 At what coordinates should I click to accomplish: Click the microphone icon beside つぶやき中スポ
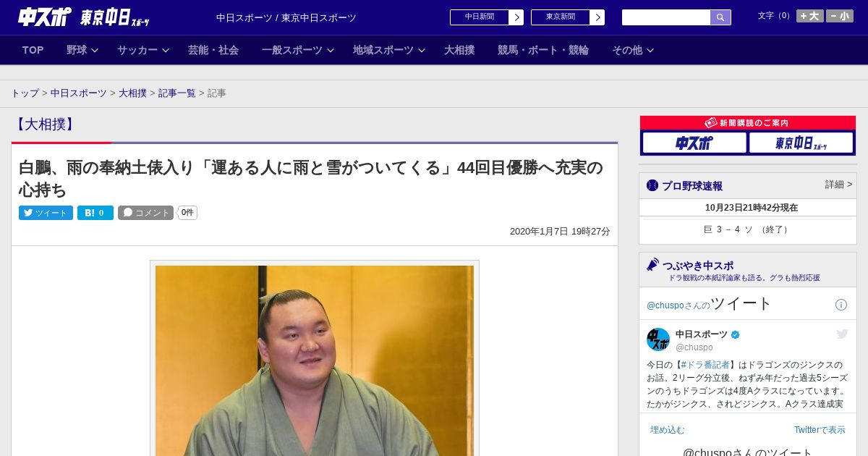coord(653,265)
